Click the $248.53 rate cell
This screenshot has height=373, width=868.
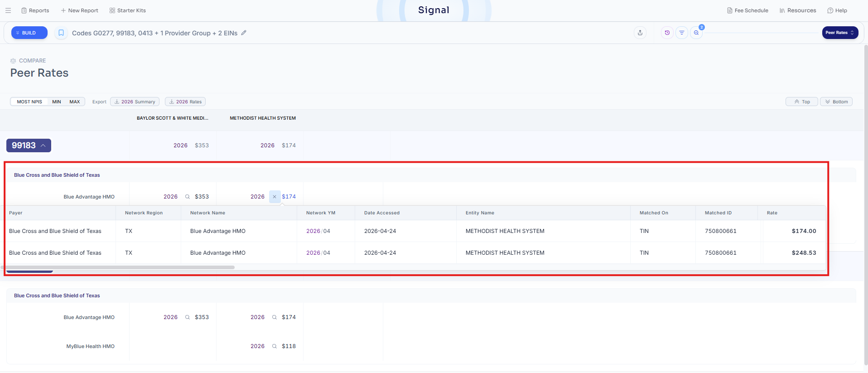pyautogui.click(x=804, y=253)
